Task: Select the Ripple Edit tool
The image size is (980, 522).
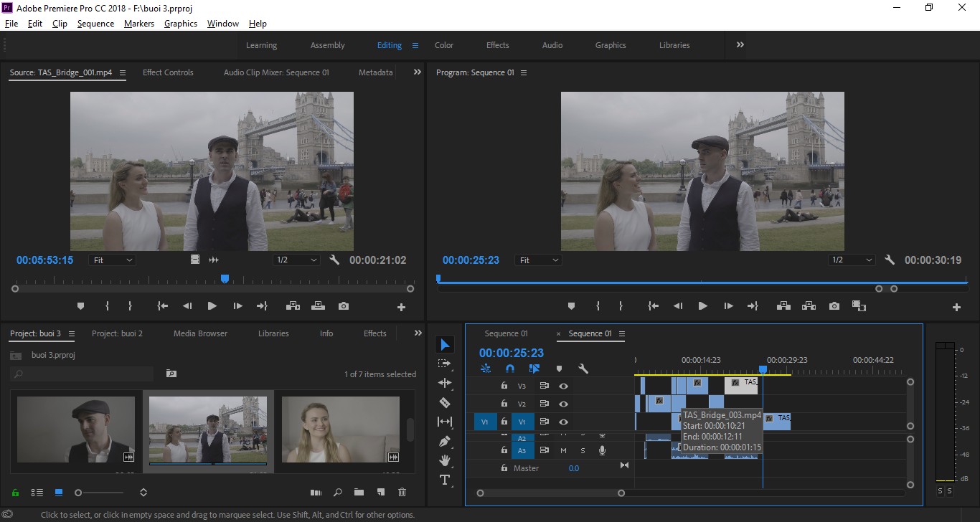Action: [x=445, y=383]
